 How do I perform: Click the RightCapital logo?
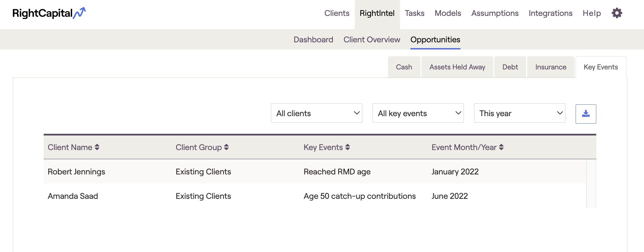tap(49, 13)
